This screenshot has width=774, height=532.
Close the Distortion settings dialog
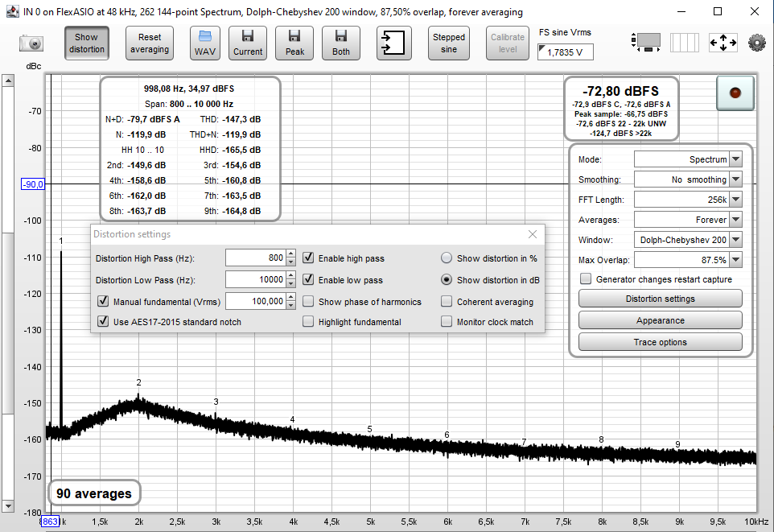point(533,234)
